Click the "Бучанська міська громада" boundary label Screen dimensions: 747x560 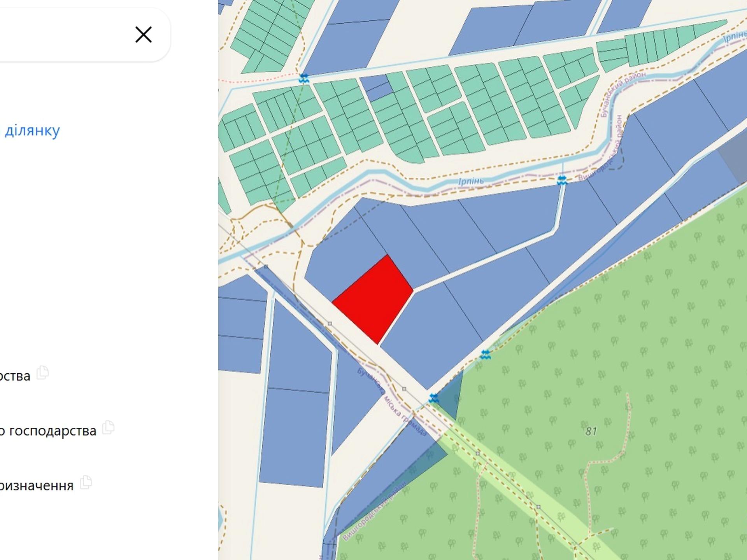click(392, 401)
